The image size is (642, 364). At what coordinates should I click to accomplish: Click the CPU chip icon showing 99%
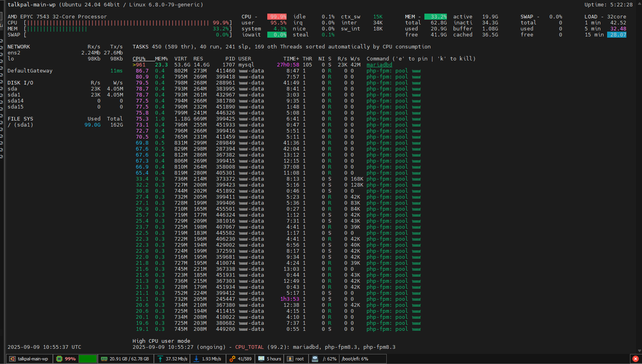tap(59, 359)
